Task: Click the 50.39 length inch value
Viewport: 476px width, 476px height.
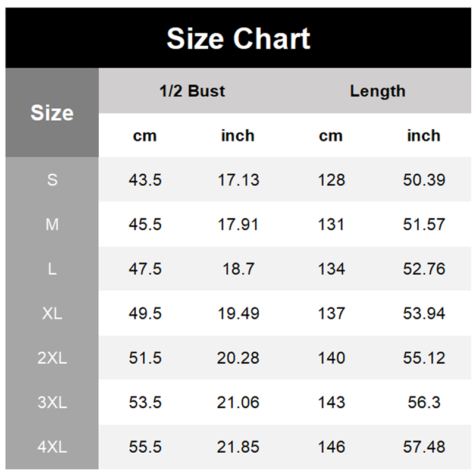Action: click(x=424, y=180)
